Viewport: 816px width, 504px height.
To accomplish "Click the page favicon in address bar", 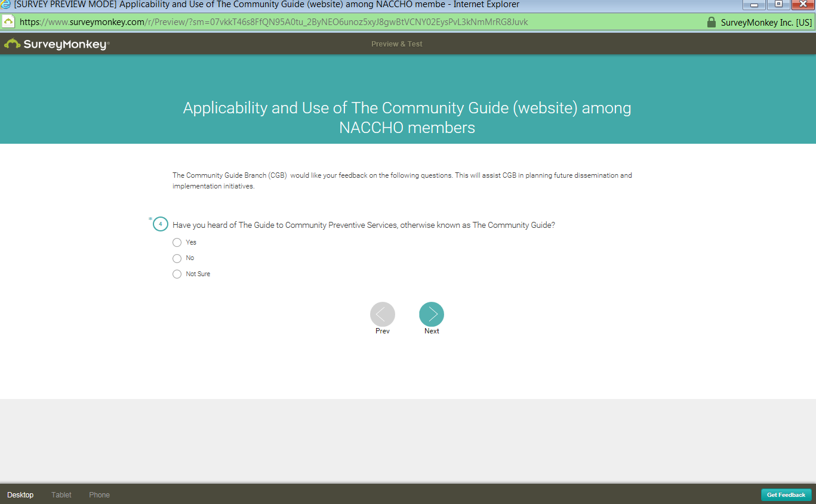I will (8, 22).
